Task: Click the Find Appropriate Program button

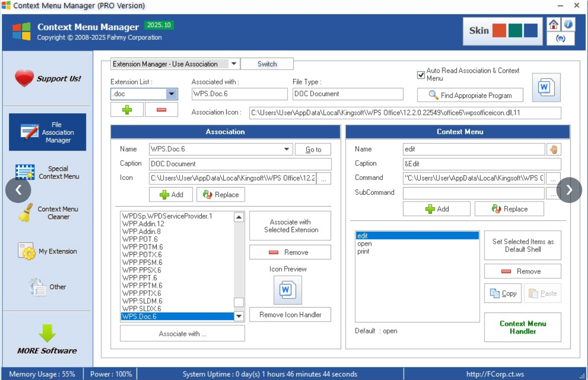Action: [x=470, y=95]
